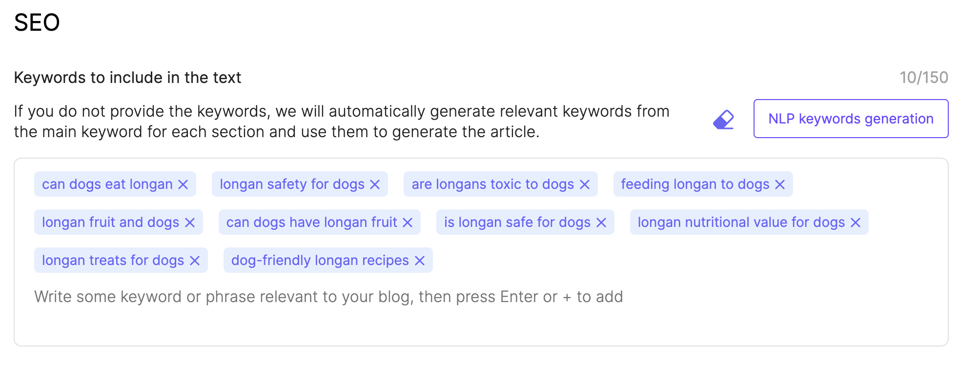Delete the 'are longans toxic to dogs' keyword
The image size is (980, 367).
pyautogui.click(x=585, y=184)
